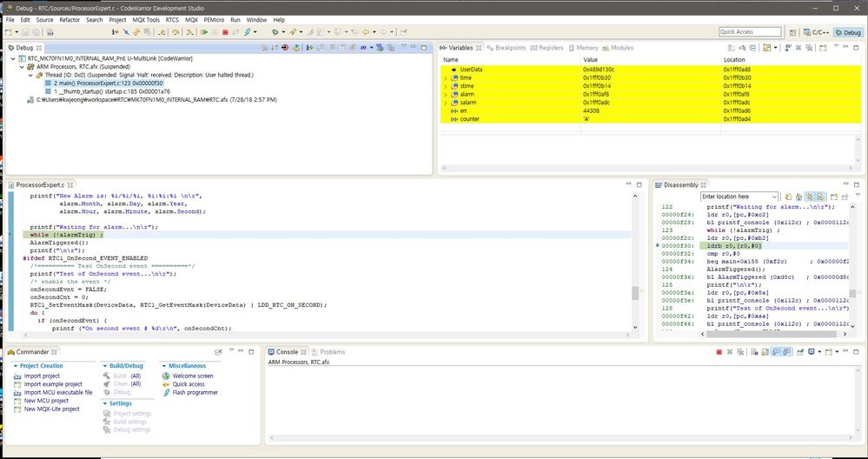Click the Pin Console icon
868x459 pixels.
click(x=800, y=352)
